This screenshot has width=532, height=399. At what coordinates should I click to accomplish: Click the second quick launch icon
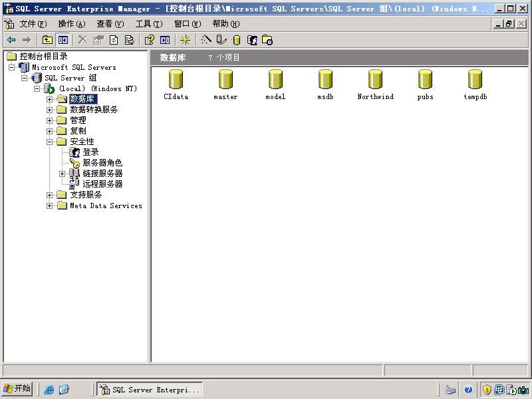click(64, 390)
